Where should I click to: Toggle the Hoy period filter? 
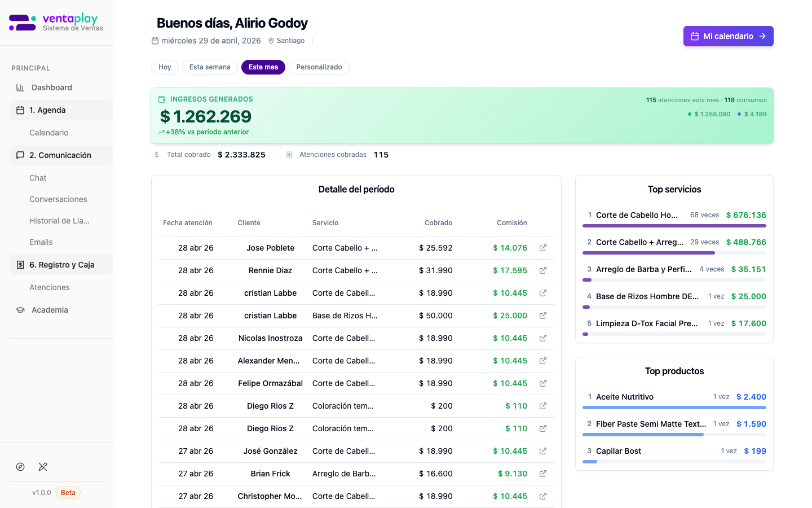(164, 67)
